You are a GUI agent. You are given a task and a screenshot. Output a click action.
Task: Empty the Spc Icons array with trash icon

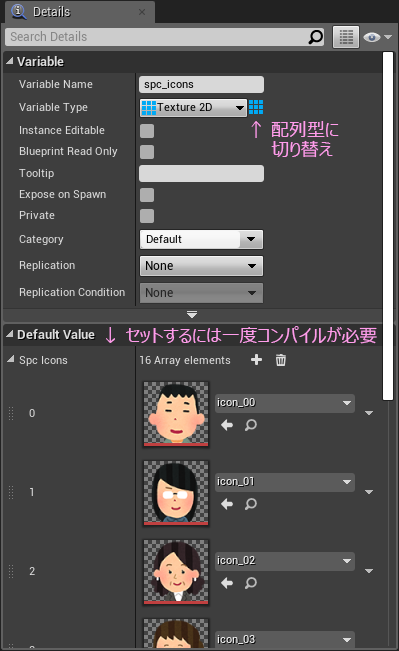point(281,360)
